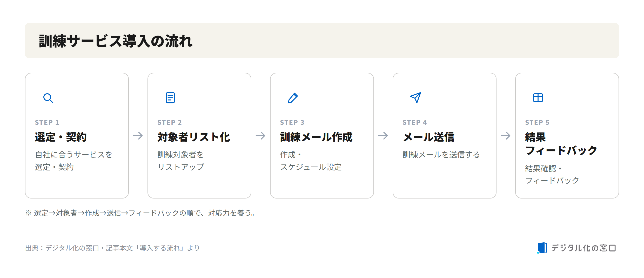Click the デジタル化の窓口 brand name text
The width and height of the screenshot is (644, 278).
point(583,248)
